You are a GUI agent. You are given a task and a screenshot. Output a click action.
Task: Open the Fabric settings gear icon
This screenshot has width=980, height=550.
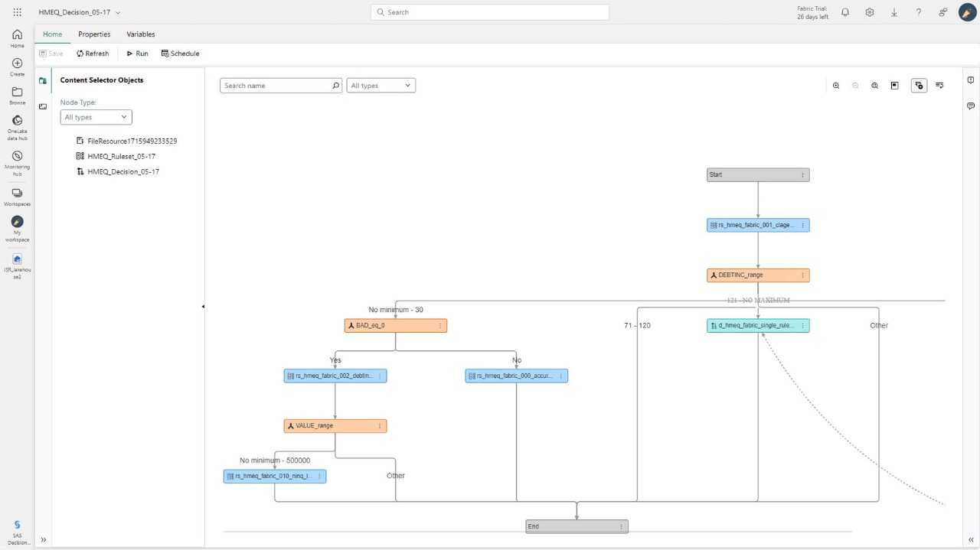869,12
